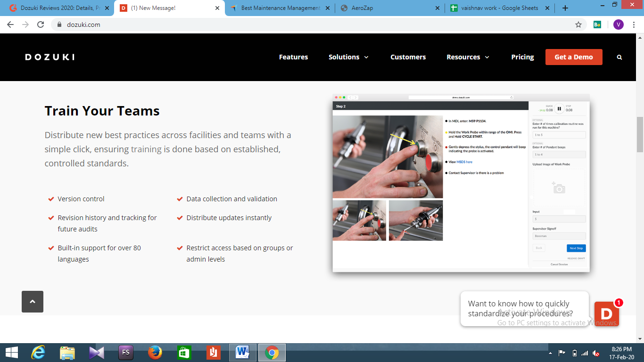Open a new browser tab

tap(565, 8)
